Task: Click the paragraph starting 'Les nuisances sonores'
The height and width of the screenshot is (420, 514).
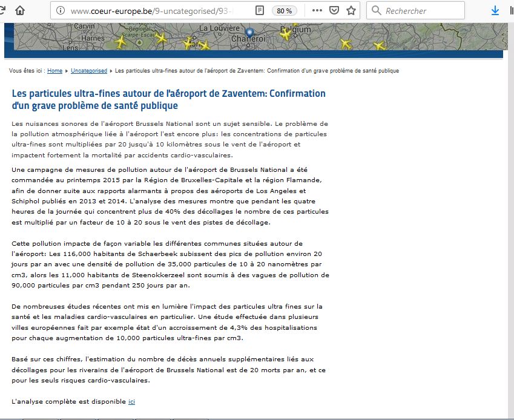Action: (170, 139)
